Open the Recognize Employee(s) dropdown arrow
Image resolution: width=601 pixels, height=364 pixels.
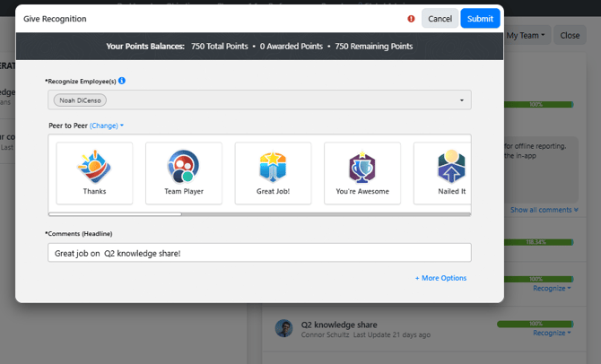462,100
